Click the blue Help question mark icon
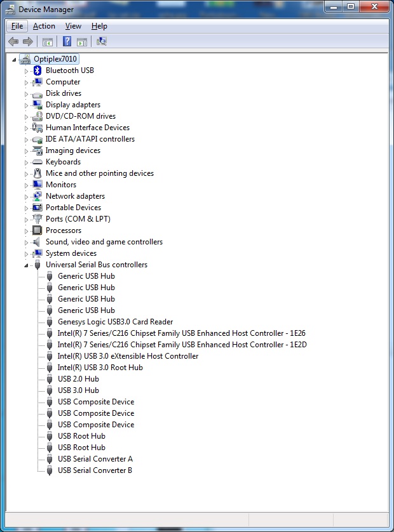Screen dimensions: 394x532 [67, 42]
